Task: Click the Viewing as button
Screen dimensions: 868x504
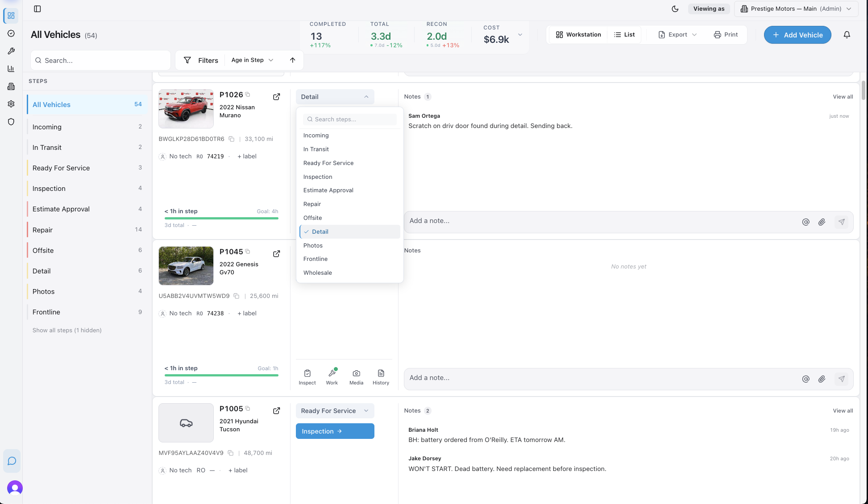Action: click(x=709, y=9)
